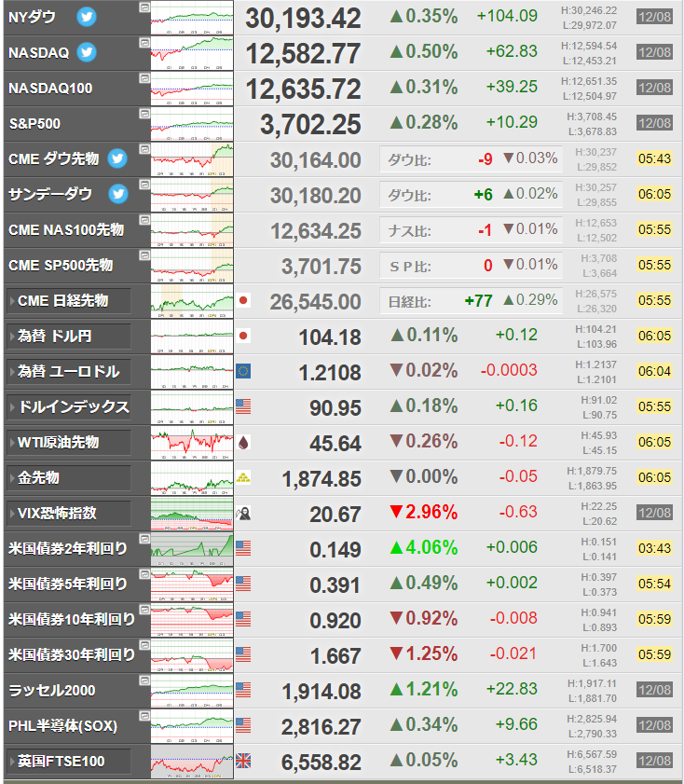Expand the CME 日経先物 button
This screenshot has width=684, height=784.
(68, 301)
